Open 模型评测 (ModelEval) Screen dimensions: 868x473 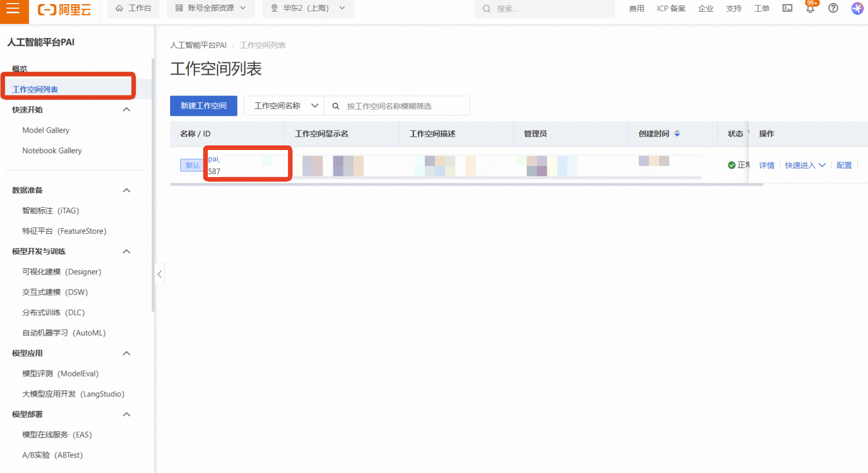[60, 374]
